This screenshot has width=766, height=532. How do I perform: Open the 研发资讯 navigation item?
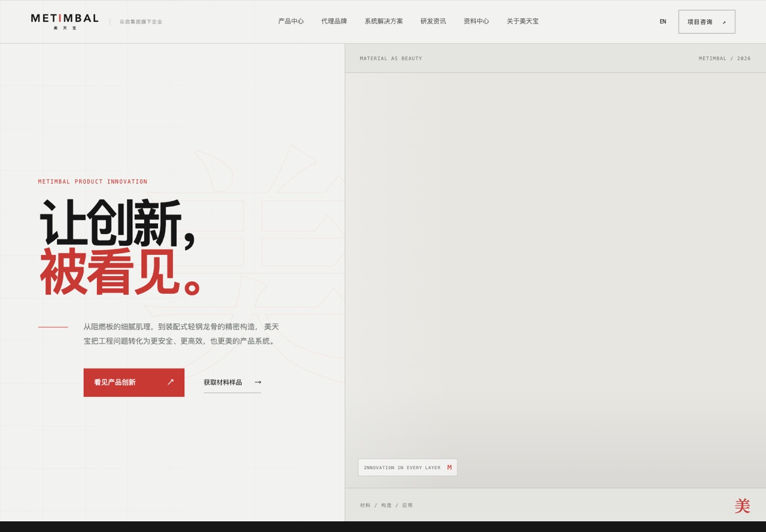point(433,22)
